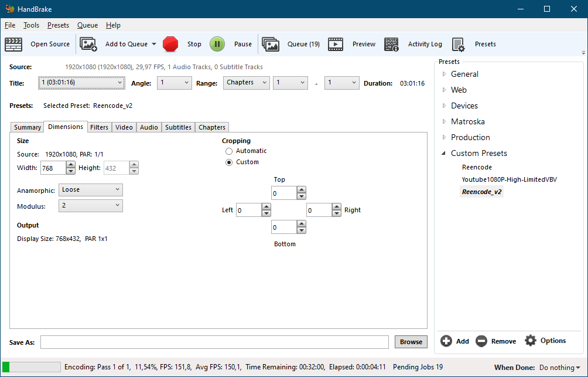Image resolution: width=588 pixels, height=377 pixels.
Task: Select the Reencode custom preset
Action: (x=477, y=167)
